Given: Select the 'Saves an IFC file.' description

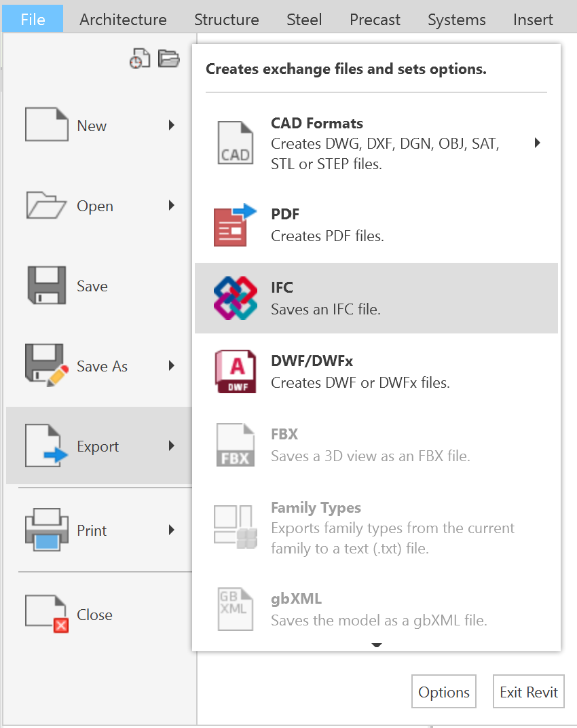Looking at the screenshot, I should tap(325, 309).
